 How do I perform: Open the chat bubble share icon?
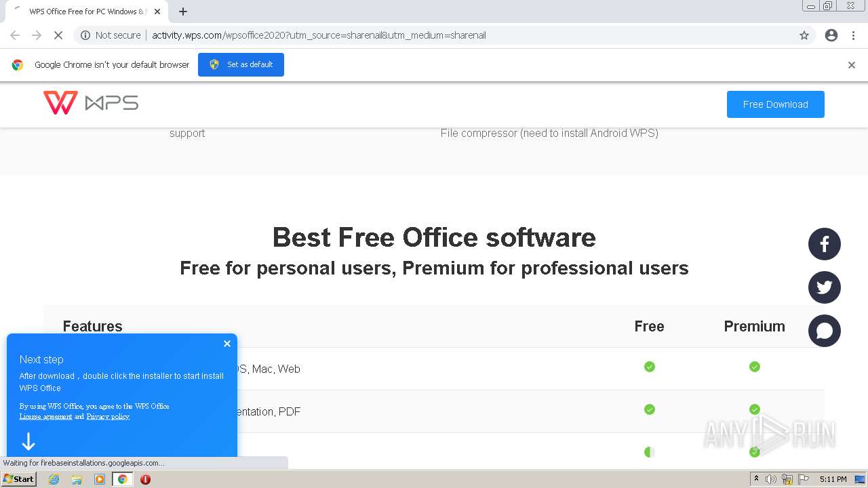(825, 331)
